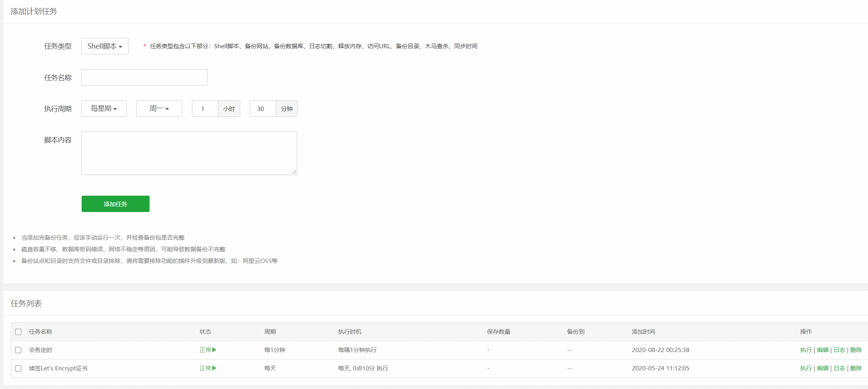This screenshot has height=389, width=868.
Task: Click the 状态 column header
Action: 205,332
